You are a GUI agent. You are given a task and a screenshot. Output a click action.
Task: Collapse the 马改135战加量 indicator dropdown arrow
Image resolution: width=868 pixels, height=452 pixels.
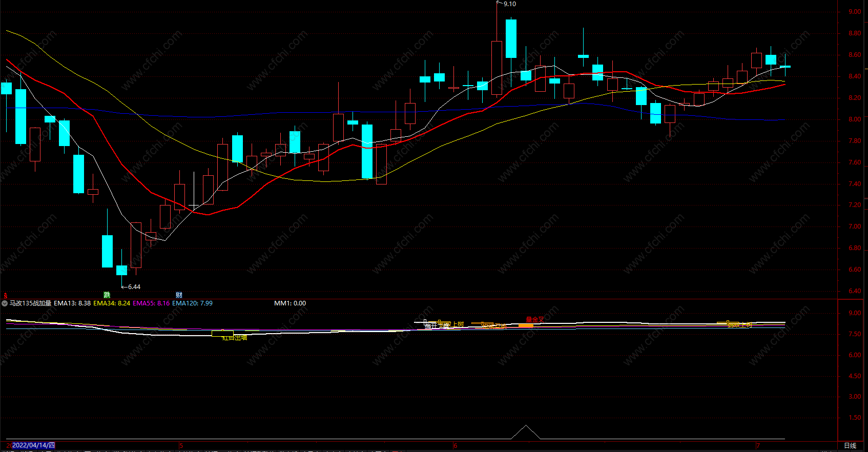click(5, 303)
